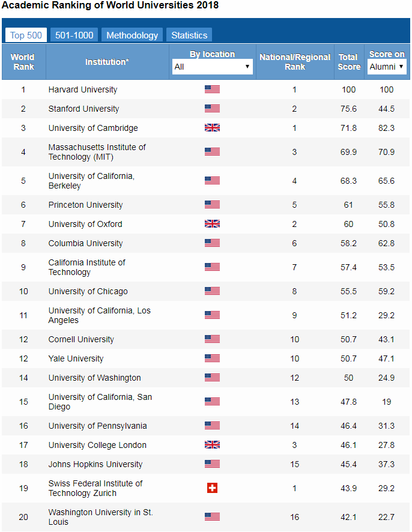The width and height of the screenshot is (412, 532).
Task: Click the US flag beside University of Washington
Action: point(212,378)
